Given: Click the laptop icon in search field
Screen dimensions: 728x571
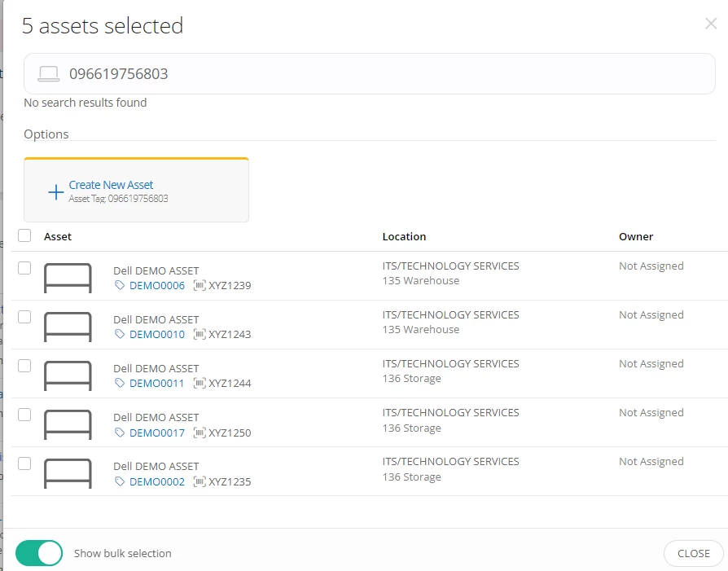Looking at the screenshot, I should coord(49,74).
